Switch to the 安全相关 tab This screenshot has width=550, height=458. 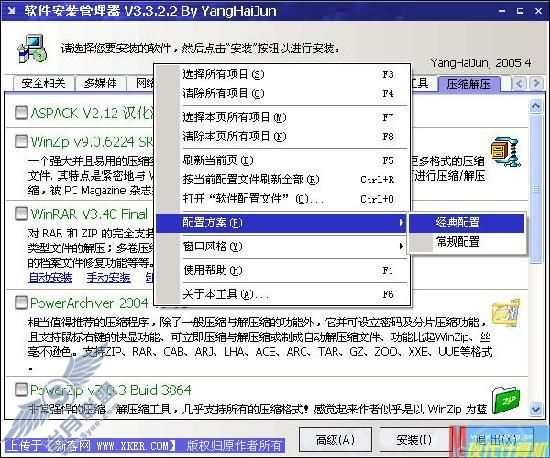(x=43, y=83)
